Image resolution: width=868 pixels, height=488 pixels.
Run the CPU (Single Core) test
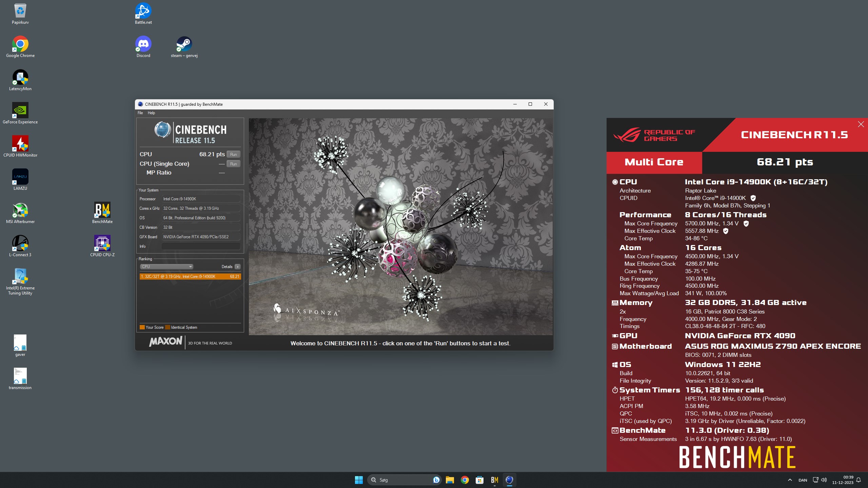point(233,164)
